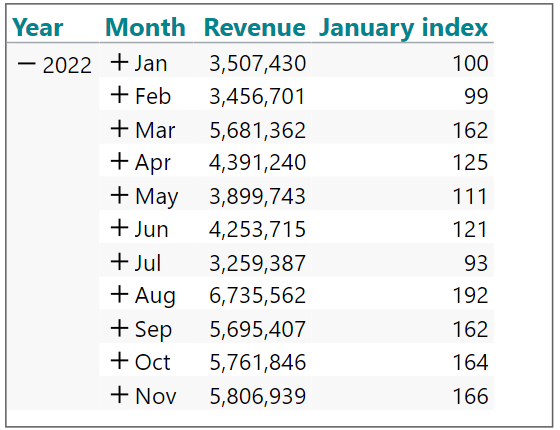Sort by the Year column header
This screenshot has height=430, width=560.
point(38,28)
